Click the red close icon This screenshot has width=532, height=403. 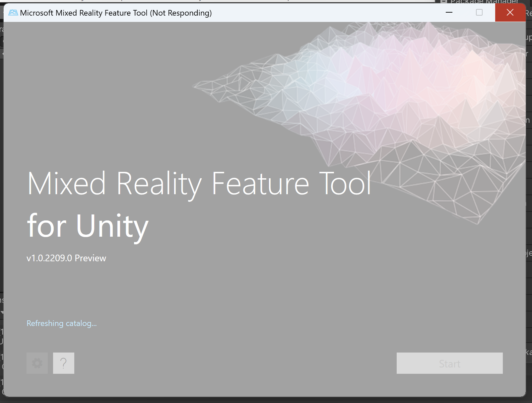510,13
